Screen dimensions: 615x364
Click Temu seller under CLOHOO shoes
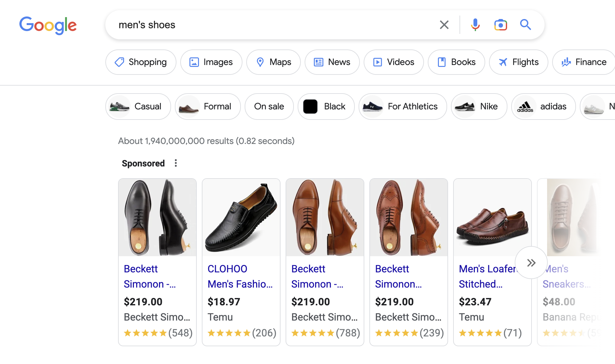coord(220,317)
